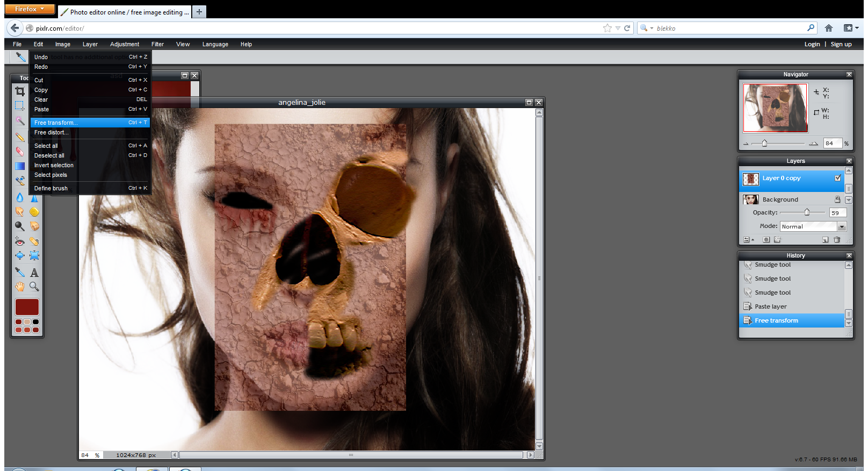The height and width of the screenshot is (471, 868).
Task: Select the Marquee selection tool
Action: 20,106
